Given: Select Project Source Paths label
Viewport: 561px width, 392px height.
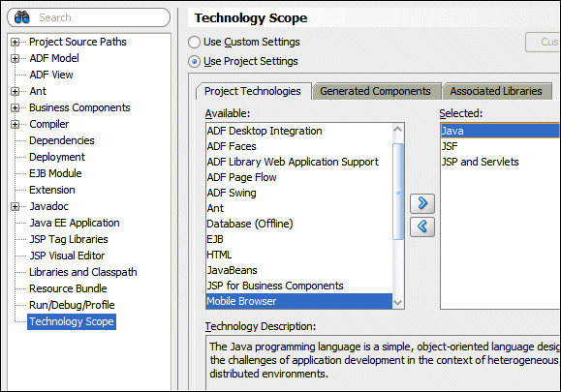Looking at the screenshot, I should tap(78, 42).
